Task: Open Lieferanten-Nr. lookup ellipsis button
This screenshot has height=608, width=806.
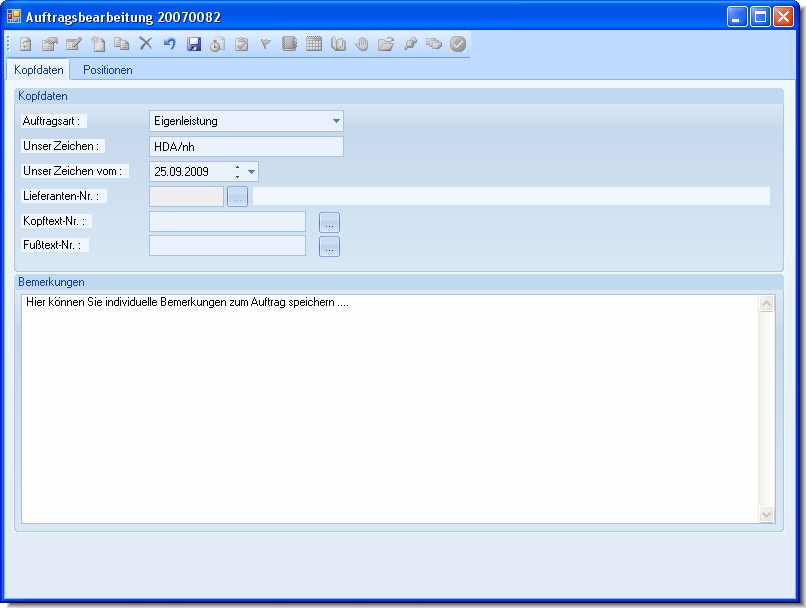Action: [237, 196]
